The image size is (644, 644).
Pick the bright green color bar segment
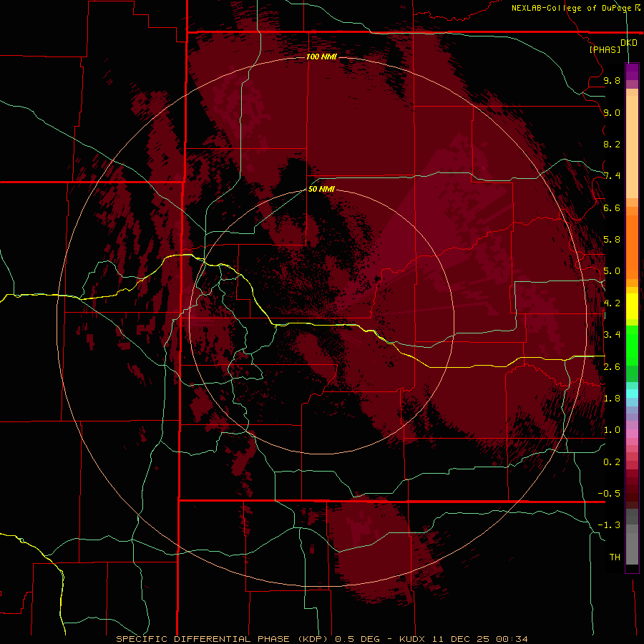632,345
